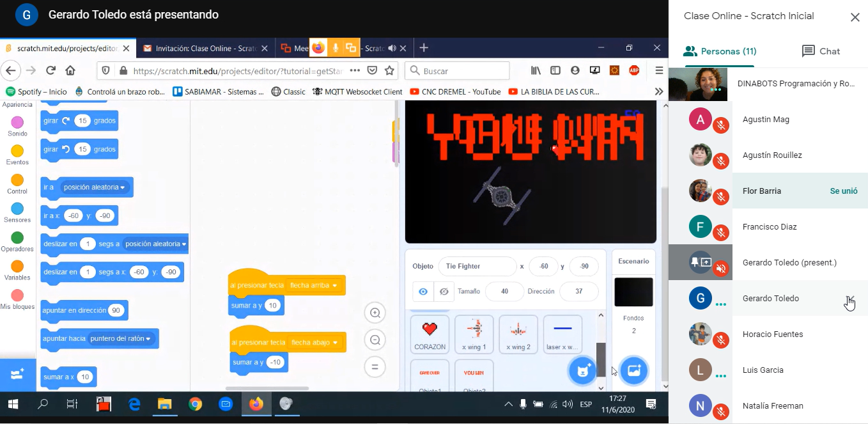Open the add extension button in Scratch
Screen dimensions: 868x424
click(x=17, y=375)
